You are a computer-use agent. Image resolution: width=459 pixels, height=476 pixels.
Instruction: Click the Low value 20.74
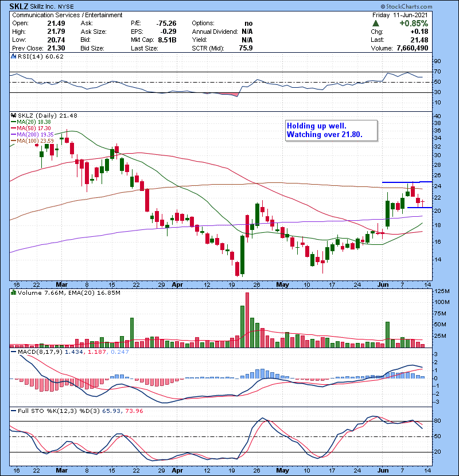[56, 40]
